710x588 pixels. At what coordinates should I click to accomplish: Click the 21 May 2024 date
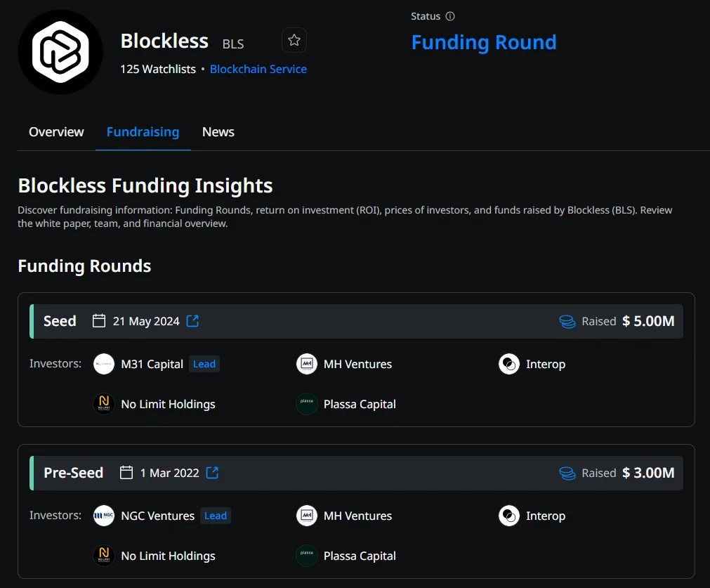pos(146,321)
